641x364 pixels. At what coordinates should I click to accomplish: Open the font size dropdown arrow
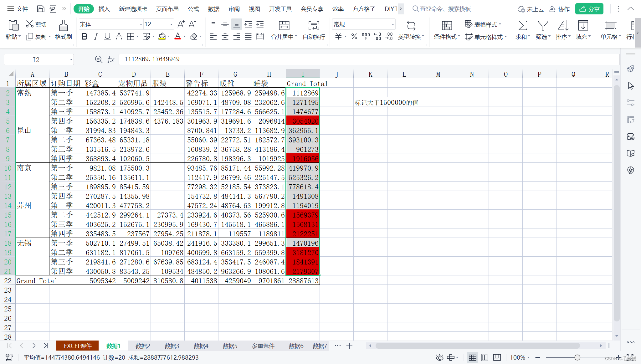point(171,24)
